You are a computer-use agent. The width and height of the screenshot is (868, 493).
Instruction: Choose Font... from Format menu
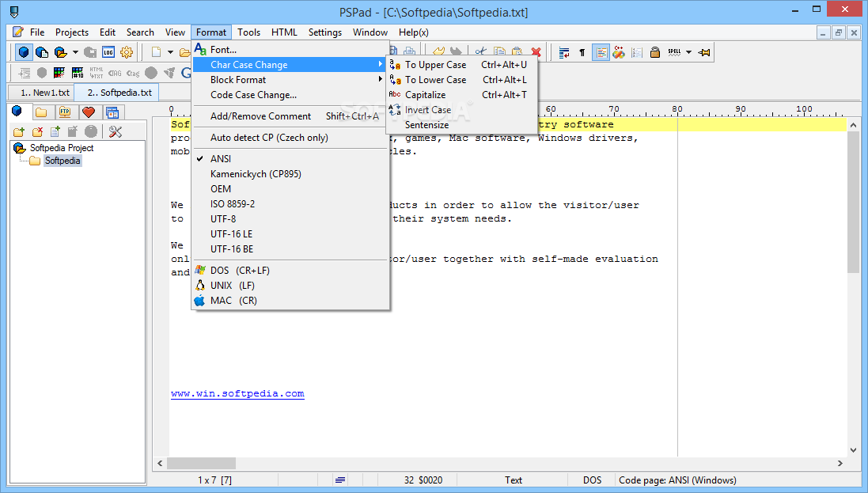pyautogui.click(x=290, y=50)
